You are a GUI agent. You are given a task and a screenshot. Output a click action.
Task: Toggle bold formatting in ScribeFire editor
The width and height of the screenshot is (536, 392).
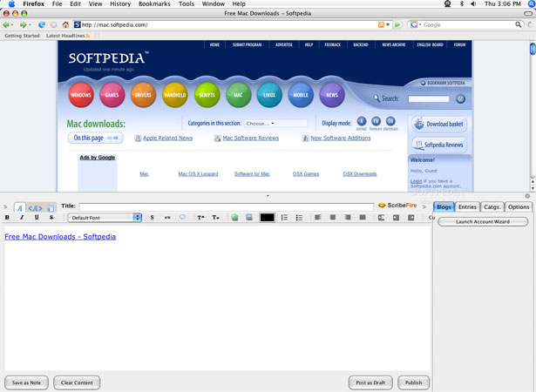coord(7,218)
